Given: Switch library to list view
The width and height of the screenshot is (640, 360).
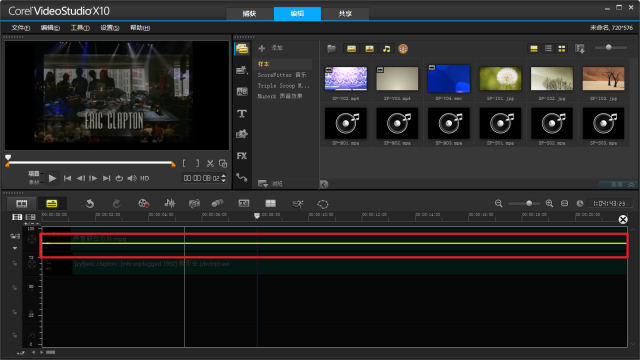Looking at the screenshot, I should click(x=548, y=49).
